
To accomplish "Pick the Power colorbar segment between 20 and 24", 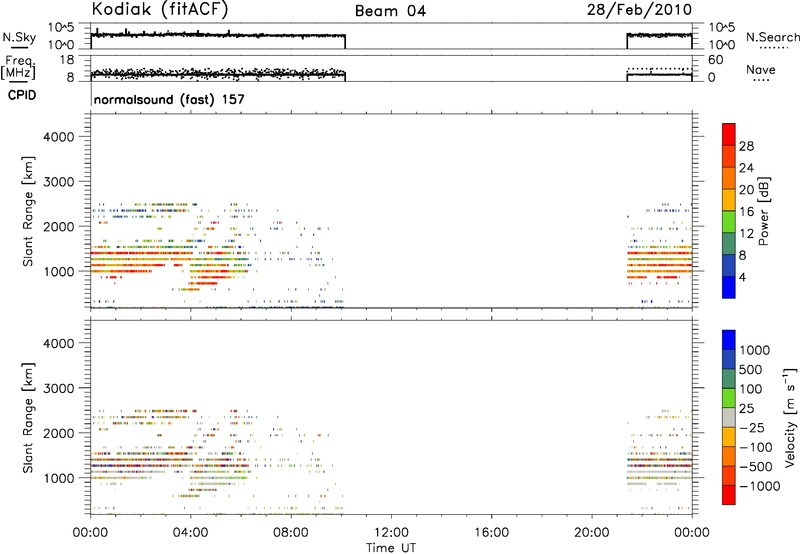I will click(x=729, y=178).
